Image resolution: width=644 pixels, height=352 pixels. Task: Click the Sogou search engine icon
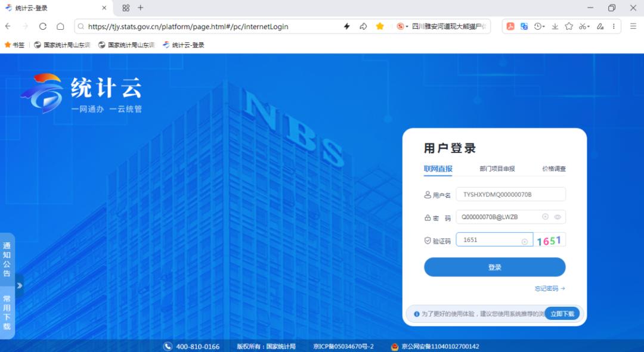pyautogui.click(x=400, y=26)
